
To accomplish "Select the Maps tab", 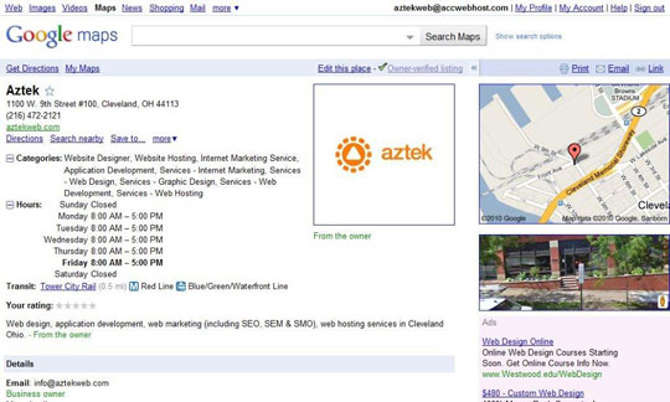I will [x=105, y=8].
